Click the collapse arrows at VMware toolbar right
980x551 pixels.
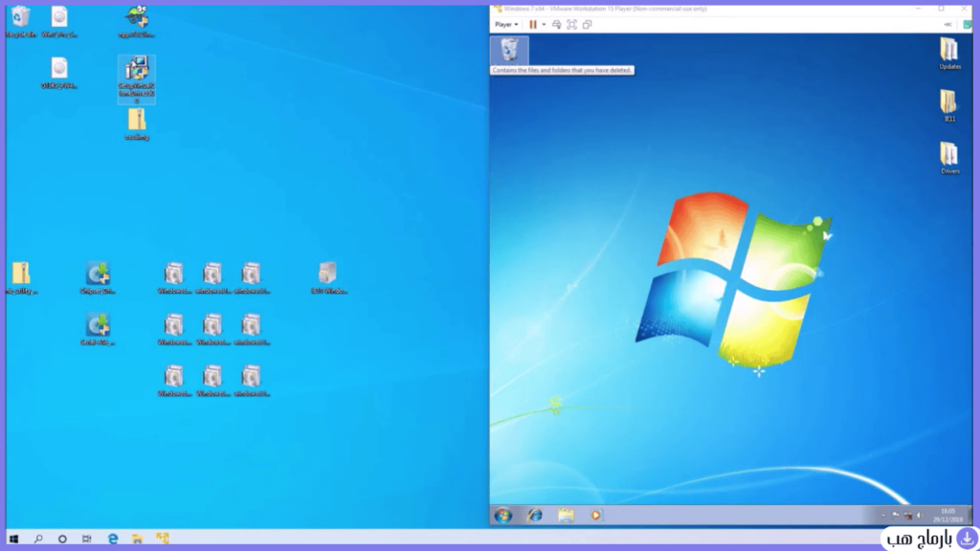[947, 24]
